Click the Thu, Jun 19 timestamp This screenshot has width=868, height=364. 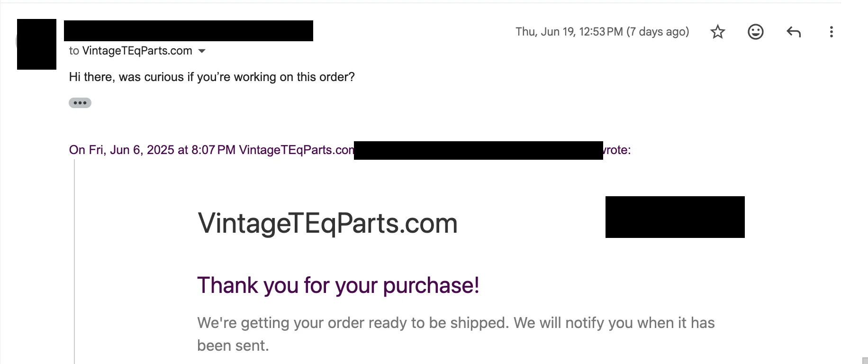click(602, 32)
